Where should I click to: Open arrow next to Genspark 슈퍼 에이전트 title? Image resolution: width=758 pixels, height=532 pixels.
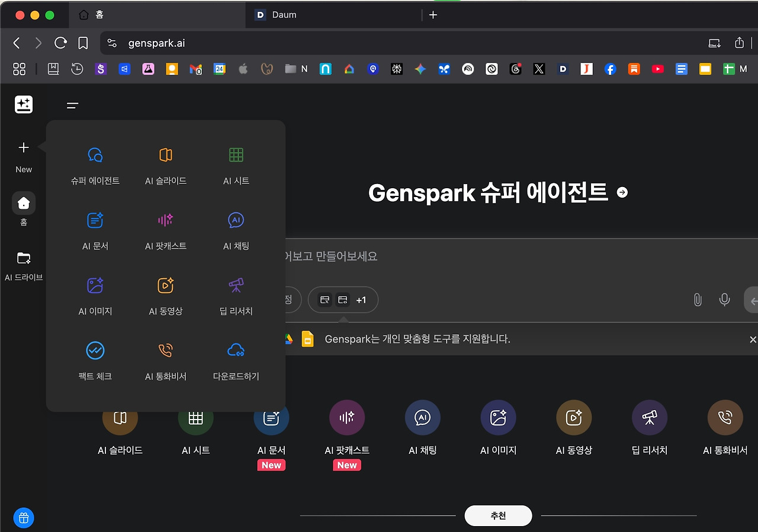click(x=622, y=192)
